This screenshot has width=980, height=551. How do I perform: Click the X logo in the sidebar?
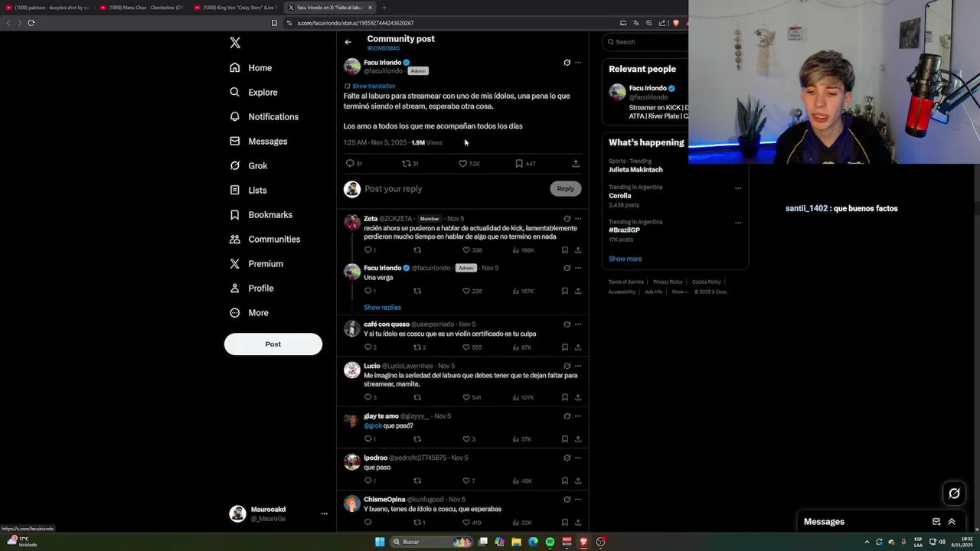pyautogui.click(x=235, y=43)
